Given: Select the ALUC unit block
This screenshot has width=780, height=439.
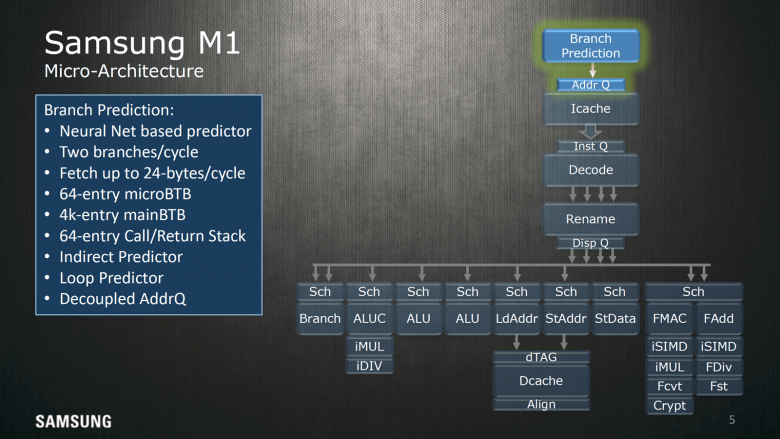Looking at the screenshot, I should coord(369,318).
